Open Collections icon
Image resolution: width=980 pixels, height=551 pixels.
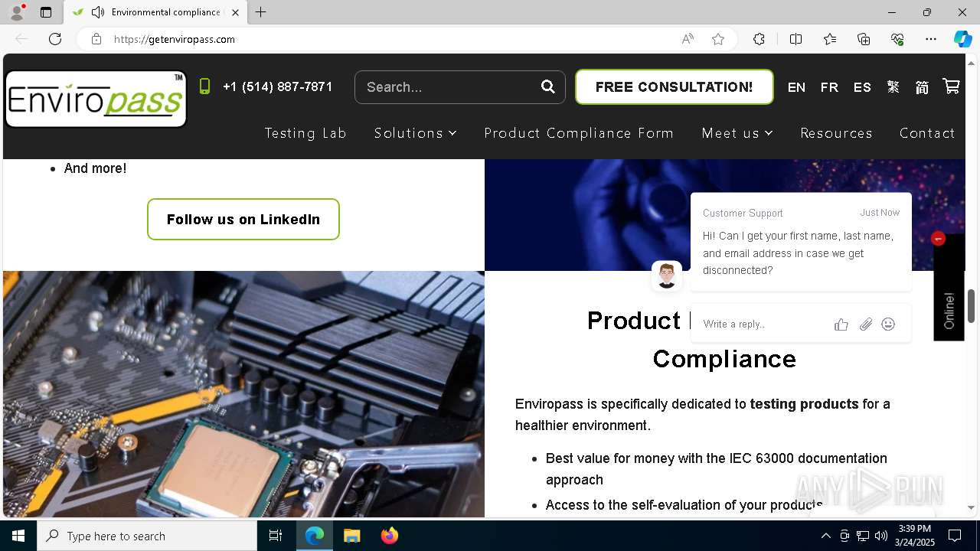click(x=864, y=39)
